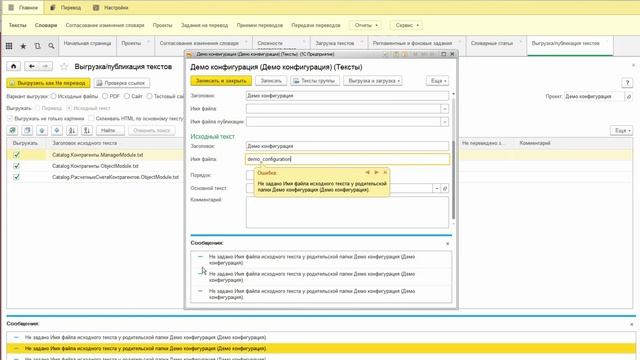Open the Еще menu above the main table

(622, 131)
